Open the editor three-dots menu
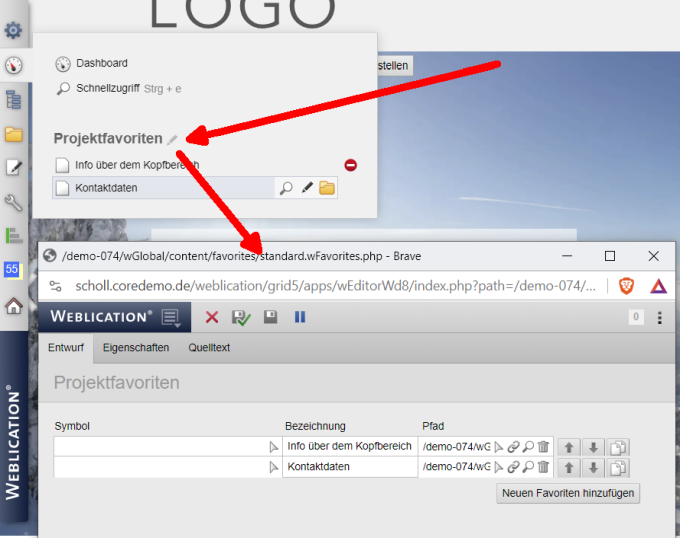Image resolution: width=680 pixels, height=538 pixels. tap(660, 318)
